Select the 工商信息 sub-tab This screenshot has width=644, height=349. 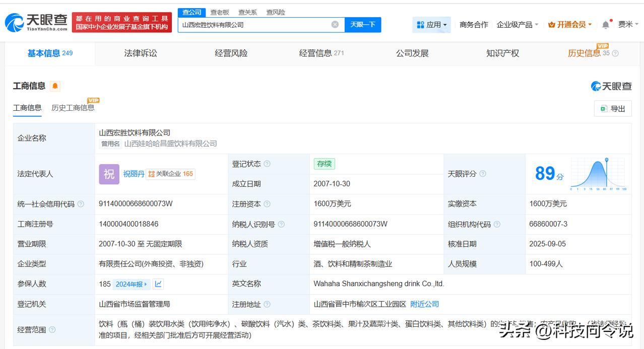tap(27, 108)
